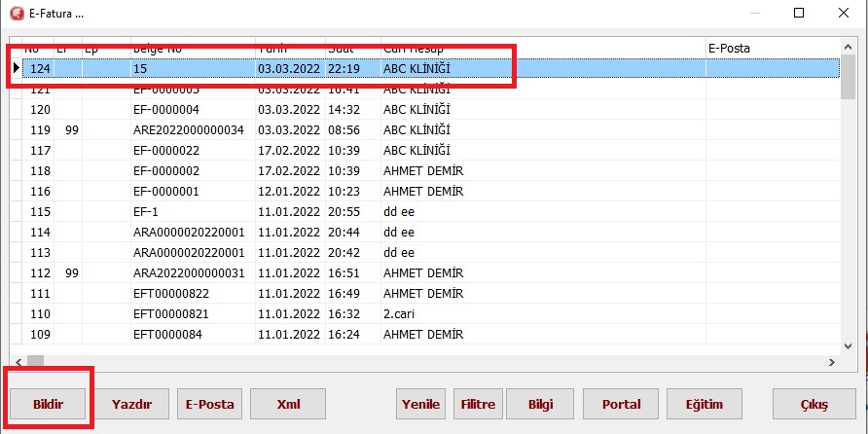This screenshot has width=868, height=434.
Task: Refresh list with Yenile button
Action: click(420, 404)
